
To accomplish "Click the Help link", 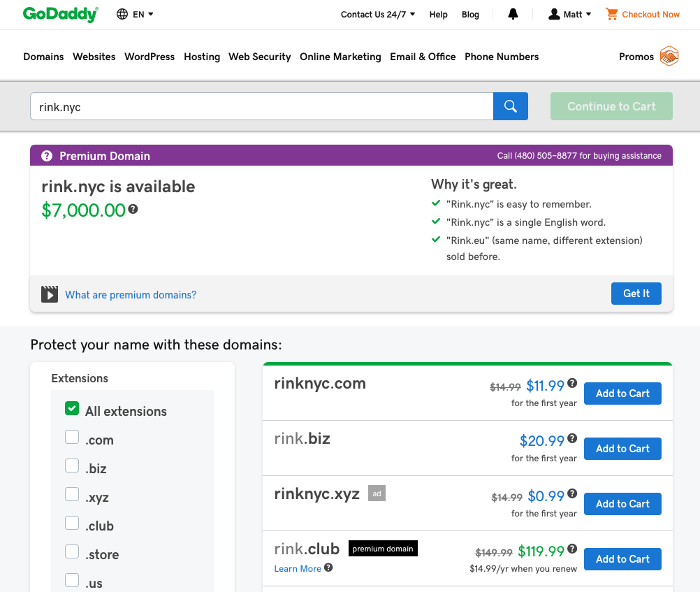I will 439,14.
